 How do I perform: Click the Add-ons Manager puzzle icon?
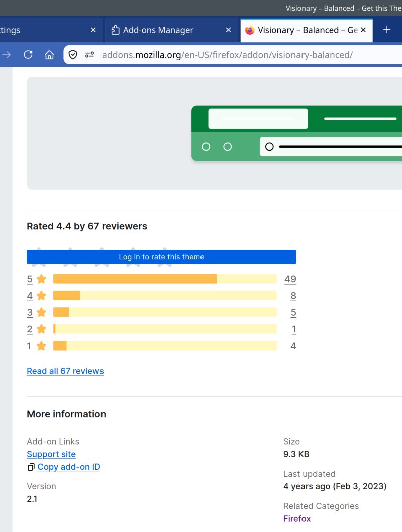[115, 30]
